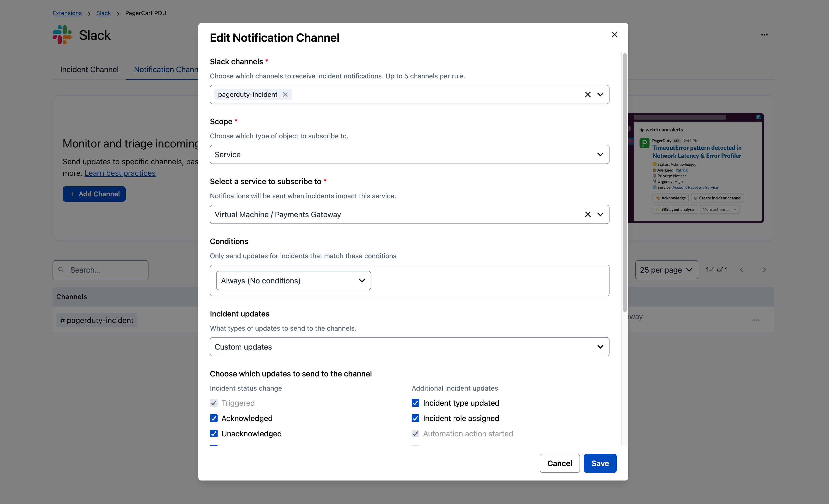The height and width of the screenshot is (504, 829).
Task: Uncheck Incident type updated checkbox
Action: coord(415,403)
